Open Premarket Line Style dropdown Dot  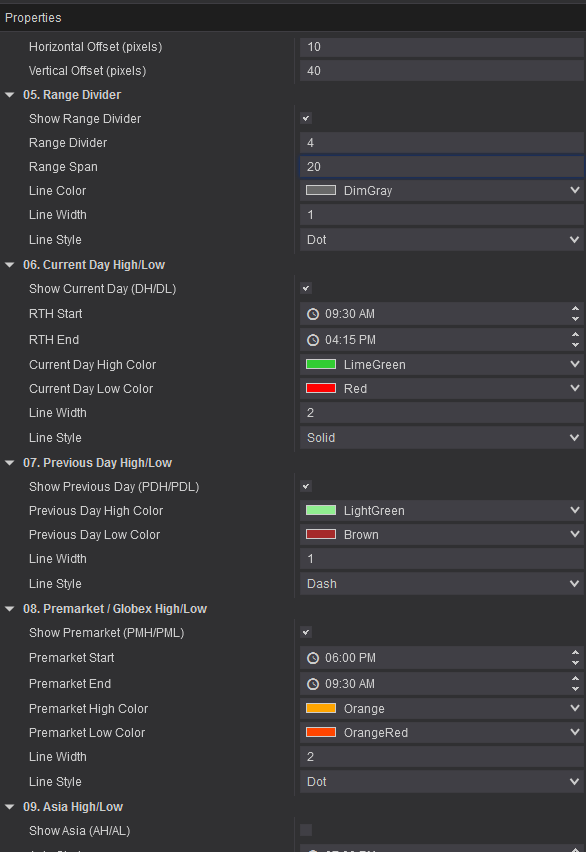(442, 781)
